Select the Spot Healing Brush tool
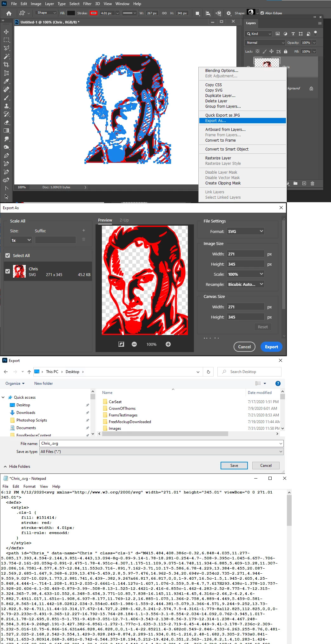The image size is (331, 644). (6, 89)
